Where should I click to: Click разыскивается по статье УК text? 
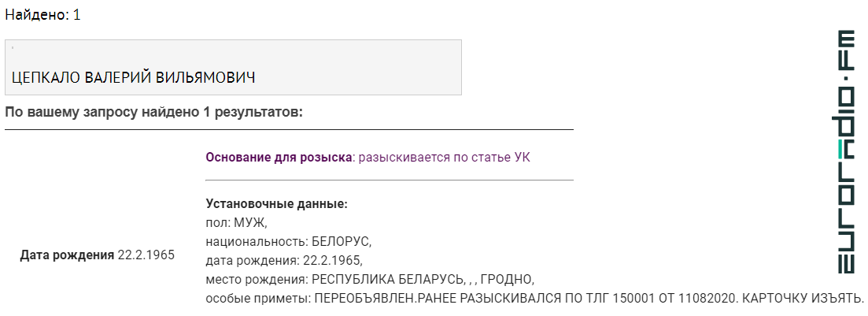click(x=445, y=158)
